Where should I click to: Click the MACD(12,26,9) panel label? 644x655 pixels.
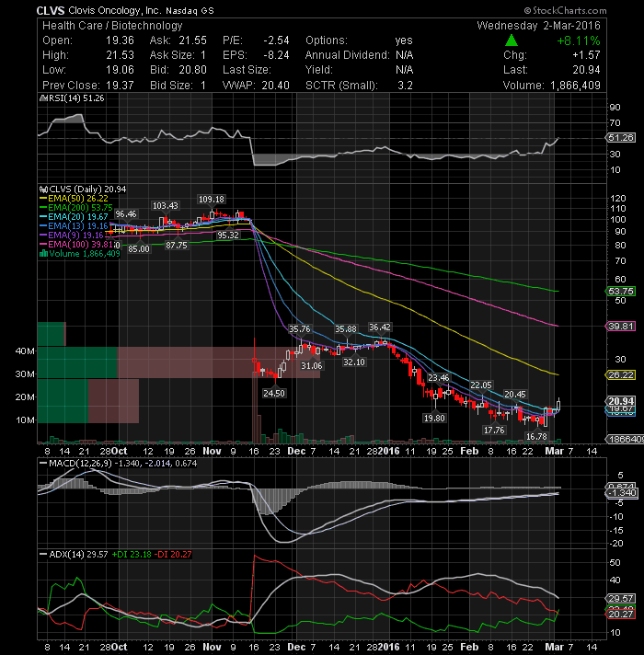[80, 464]
